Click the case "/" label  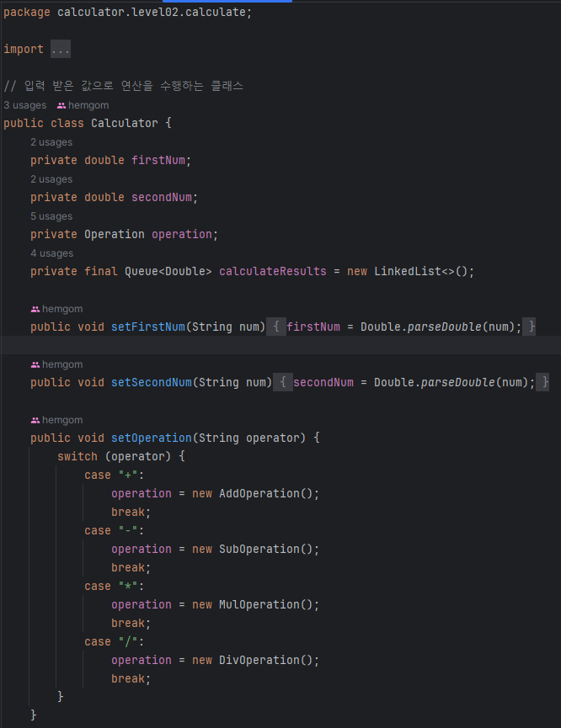(x=115, y=642)
